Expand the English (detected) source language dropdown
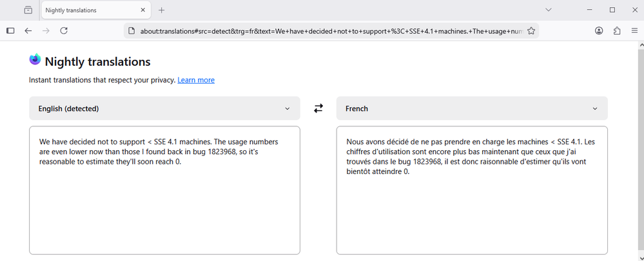 tap(164, 108)
